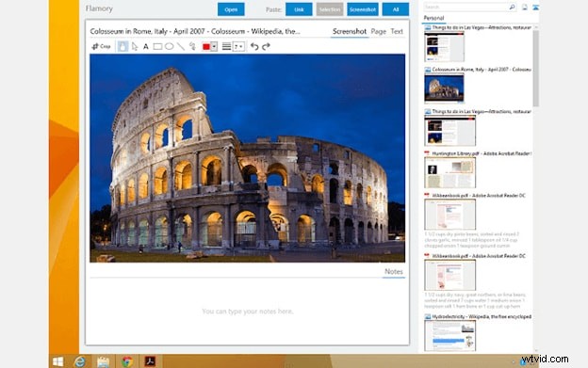This screenshot has width=588, height=368.
Task: Open Las Vegas thumbnail just above Huntington Library
Action: (x=450, y=130)
